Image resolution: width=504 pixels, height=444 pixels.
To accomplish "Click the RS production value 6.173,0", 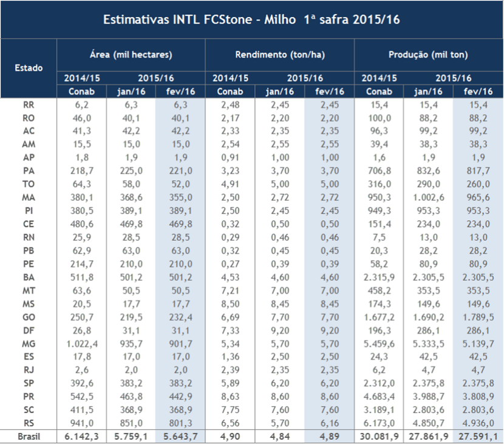I will [381, 423].
